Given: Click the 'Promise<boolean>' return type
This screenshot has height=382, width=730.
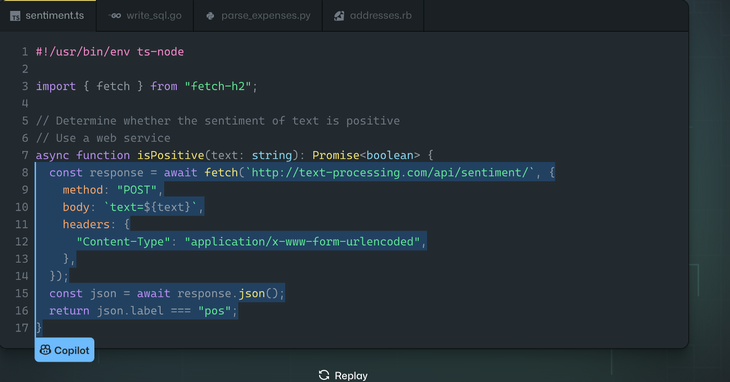Looking at the screenshot, I should (366, 155).
